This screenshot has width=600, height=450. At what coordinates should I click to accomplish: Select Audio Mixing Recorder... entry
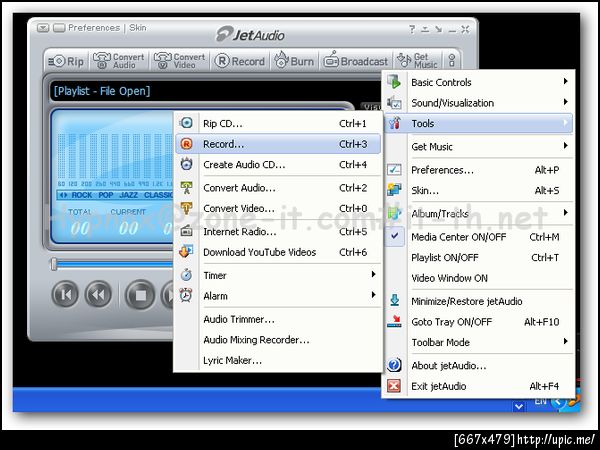click(278, 340)
